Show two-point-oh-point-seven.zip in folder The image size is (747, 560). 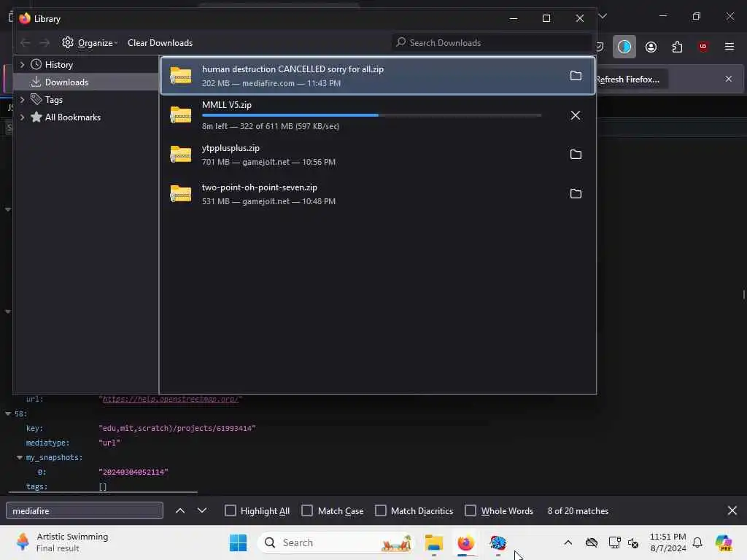point(576,194)
